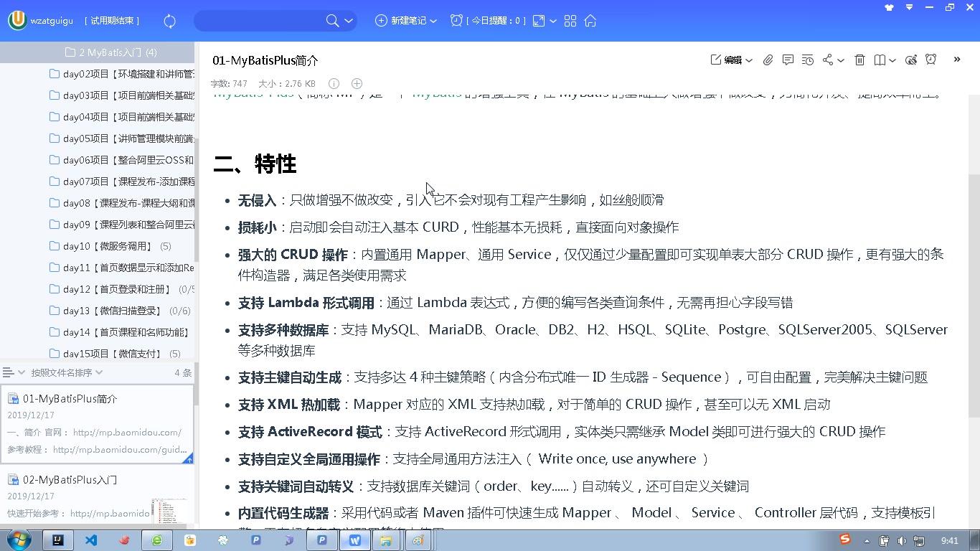Open Windows Start button

(17, 540)
